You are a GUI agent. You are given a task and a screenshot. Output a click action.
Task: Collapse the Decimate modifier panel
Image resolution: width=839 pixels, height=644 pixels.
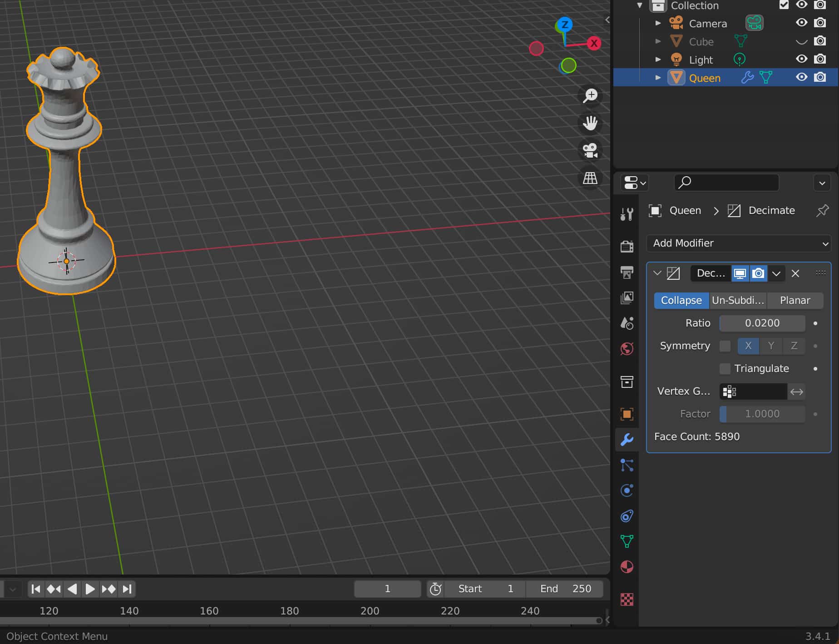click(657, 273)
